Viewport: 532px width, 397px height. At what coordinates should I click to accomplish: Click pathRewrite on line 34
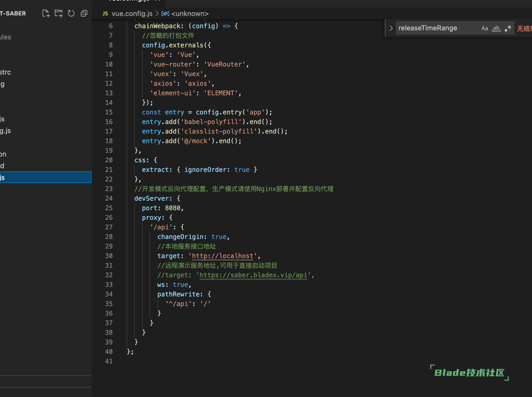178,294
